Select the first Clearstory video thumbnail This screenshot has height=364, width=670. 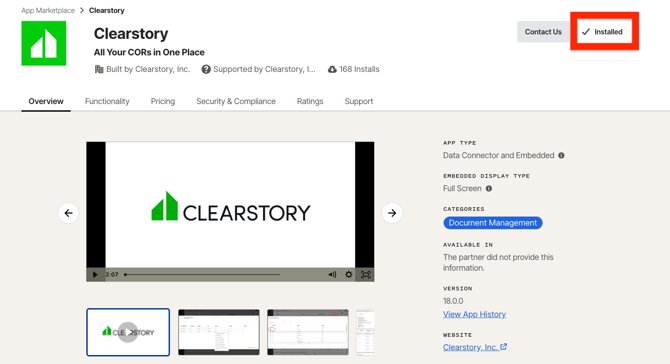click(128, 332)
